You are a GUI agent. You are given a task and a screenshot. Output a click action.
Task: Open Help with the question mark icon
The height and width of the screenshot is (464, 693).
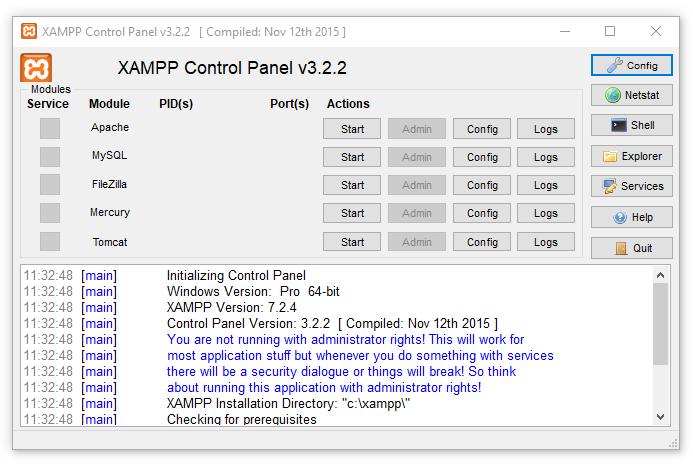click(x=632, y=217)
